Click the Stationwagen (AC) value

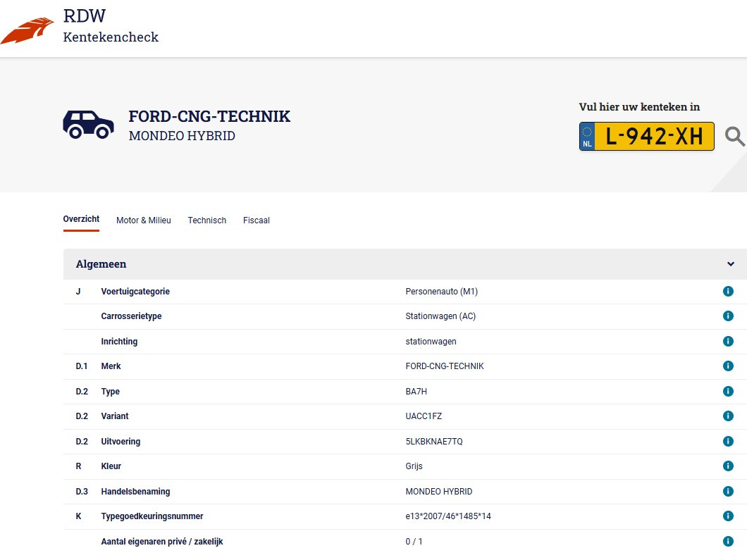click(x=440, y=316)
